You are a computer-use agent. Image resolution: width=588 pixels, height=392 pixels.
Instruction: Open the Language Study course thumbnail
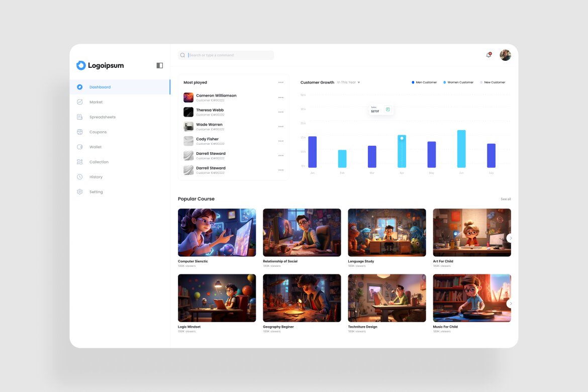(386, 232)
